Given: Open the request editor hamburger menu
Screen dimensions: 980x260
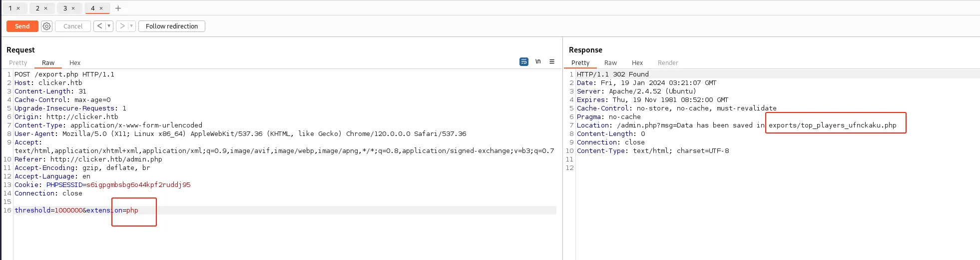Looking at the screenshot, I should coord(552,61).
